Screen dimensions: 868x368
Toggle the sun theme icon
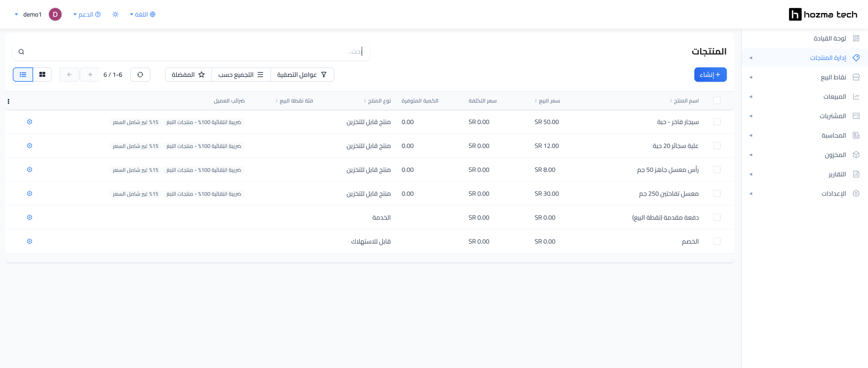coord(116,14)
